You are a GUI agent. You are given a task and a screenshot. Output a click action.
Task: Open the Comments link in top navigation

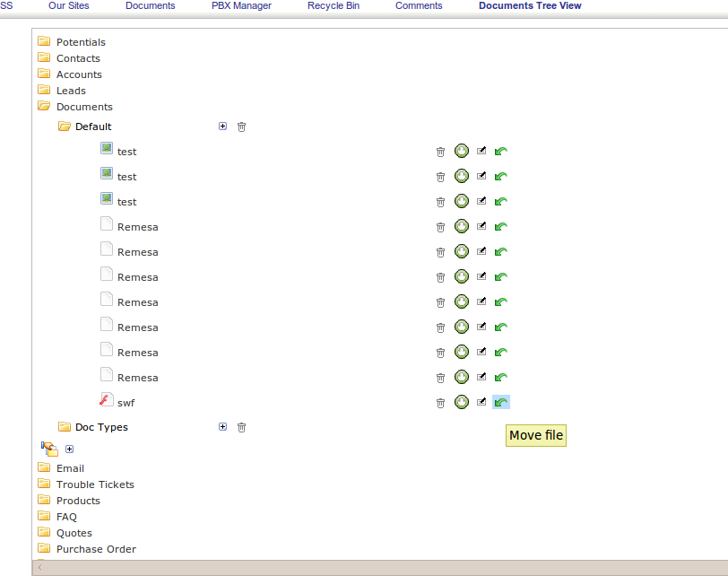pos(419,6)
